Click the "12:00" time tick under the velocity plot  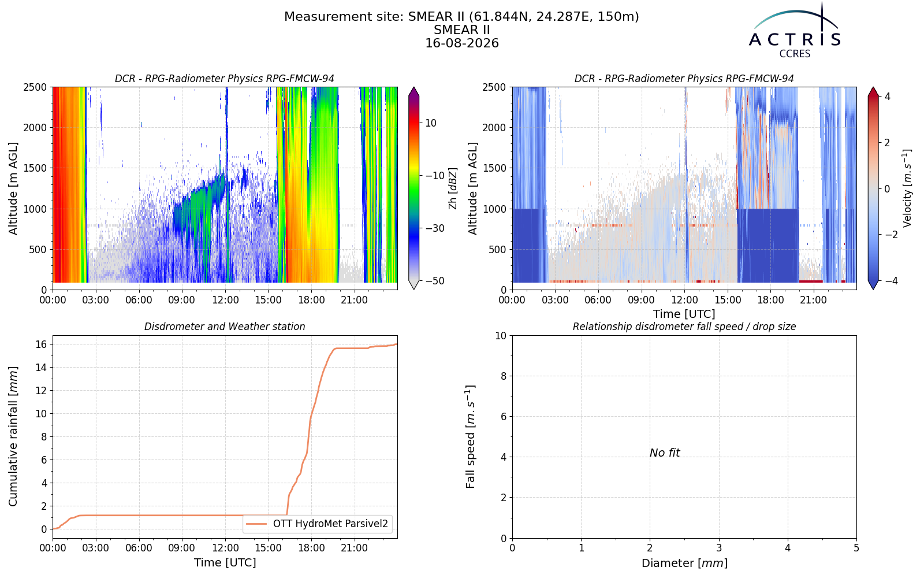point(684,300)
